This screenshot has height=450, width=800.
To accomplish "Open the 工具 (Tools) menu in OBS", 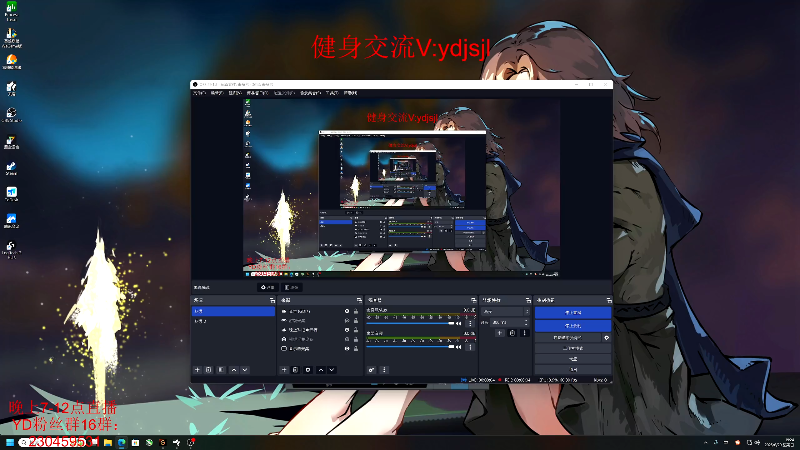I will 332,93.
